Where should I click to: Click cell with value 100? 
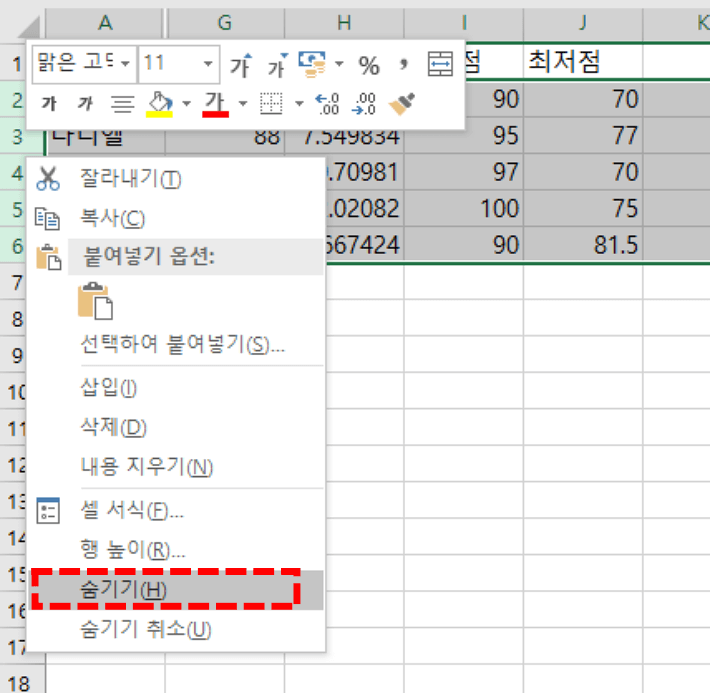[464, 208]
